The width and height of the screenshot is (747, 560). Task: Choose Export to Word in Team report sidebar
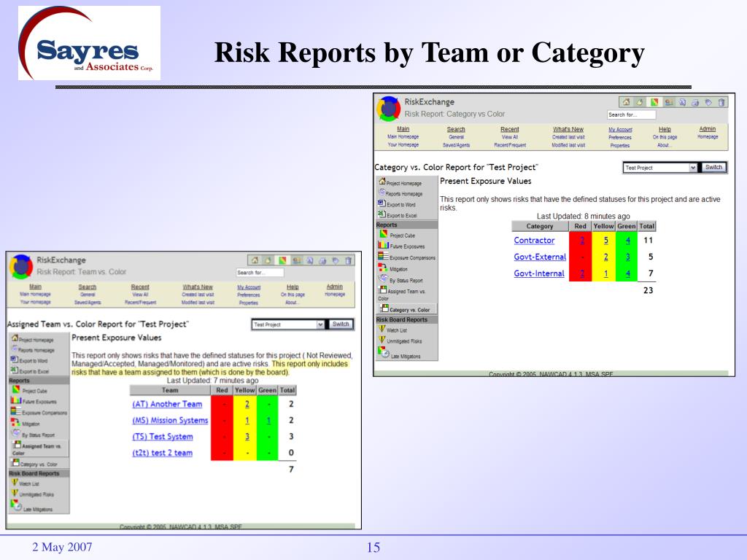29,360
